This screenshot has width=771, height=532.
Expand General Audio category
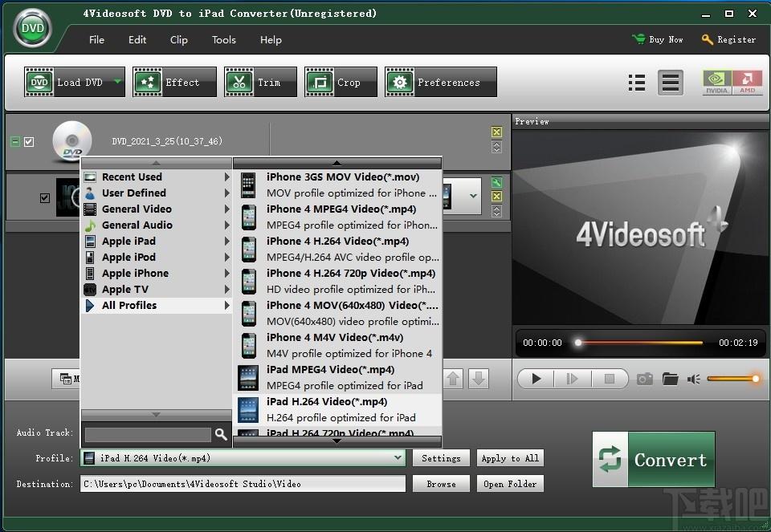pos(157,225)
